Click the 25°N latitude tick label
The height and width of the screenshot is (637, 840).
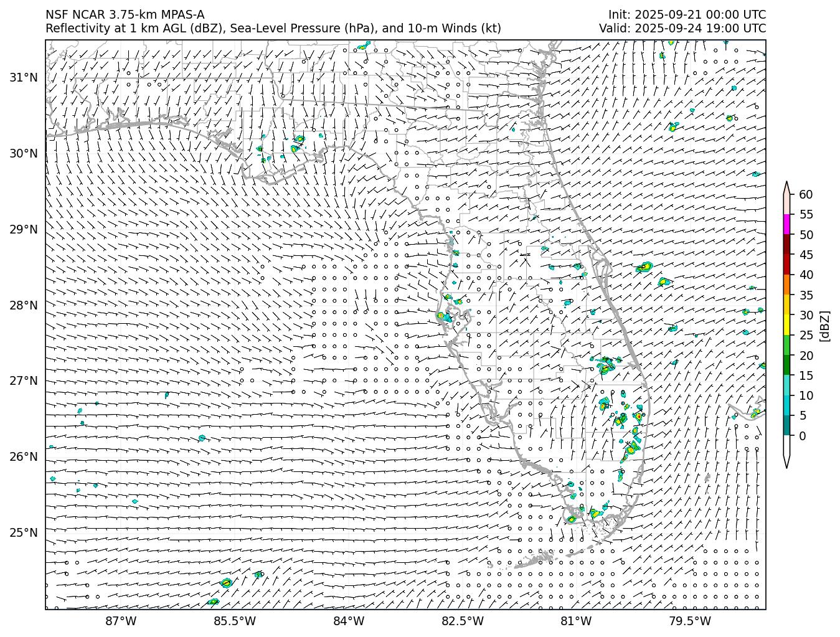(x=24, y=532)
